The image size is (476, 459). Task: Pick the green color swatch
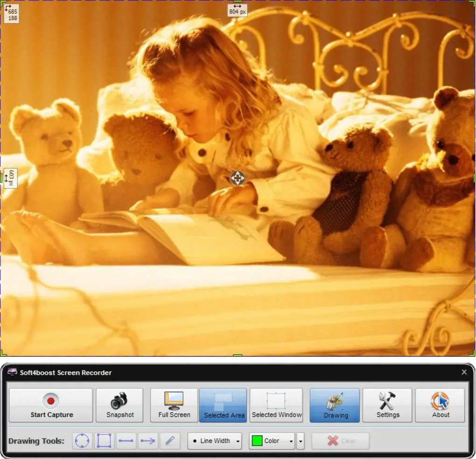tap(258, 441)
